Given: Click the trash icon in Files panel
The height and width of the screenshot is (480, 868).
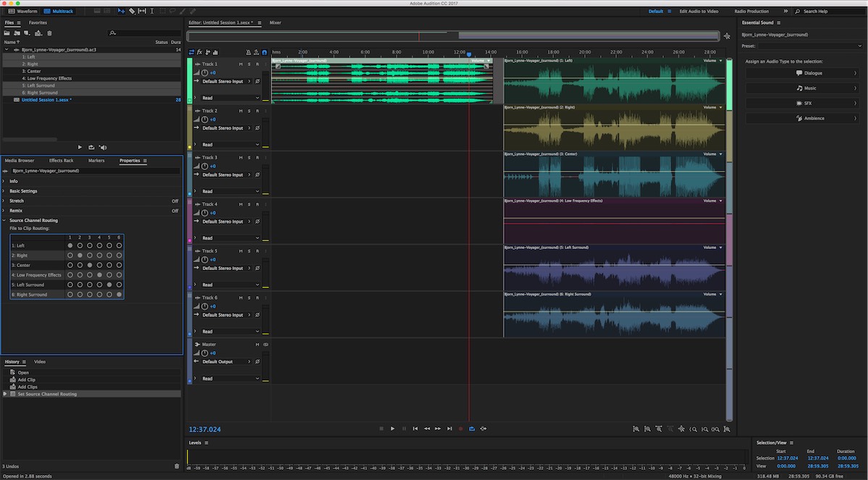Looking at the screenshot, I should point(49,33).
